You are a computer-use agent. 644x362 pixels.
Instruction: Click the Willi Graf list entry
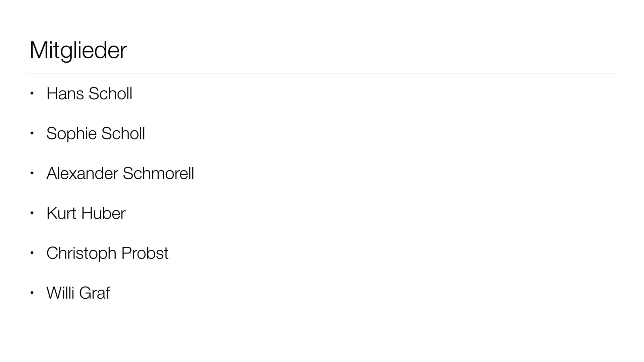[78, 293]
